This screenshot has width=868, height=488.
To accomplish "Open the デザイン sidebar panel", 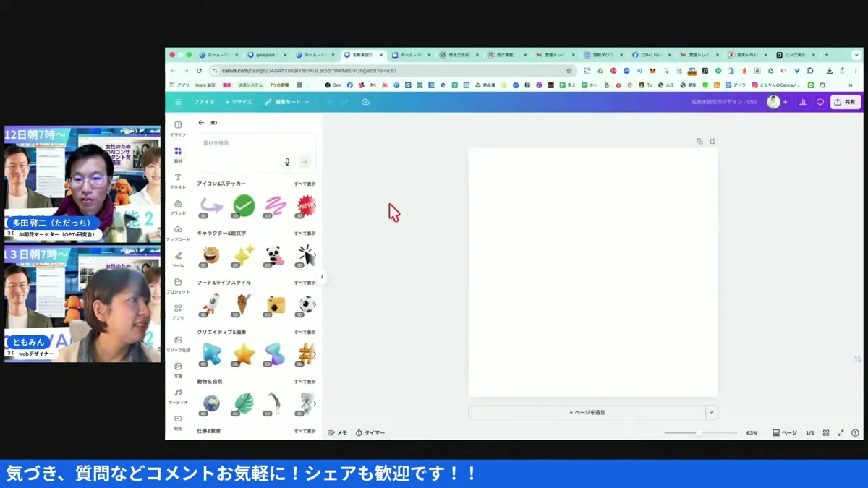I will click(x=178, y=129).
